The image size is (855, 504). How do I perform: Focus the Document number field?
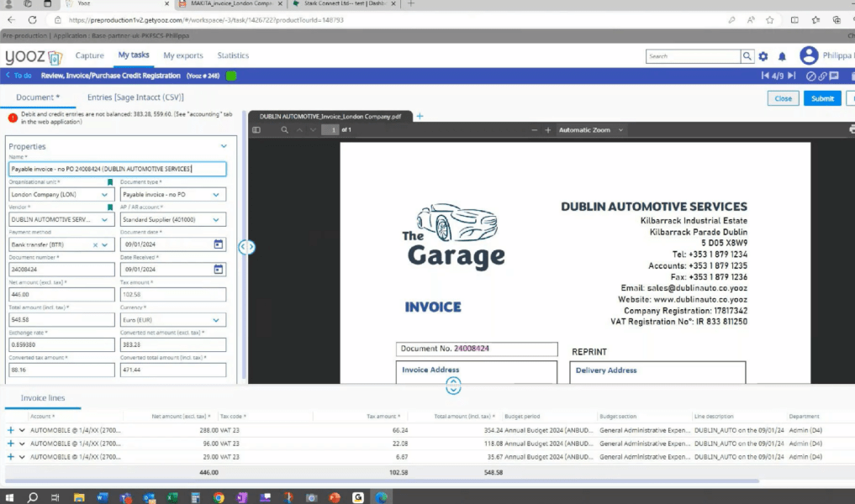click(61, 269)
